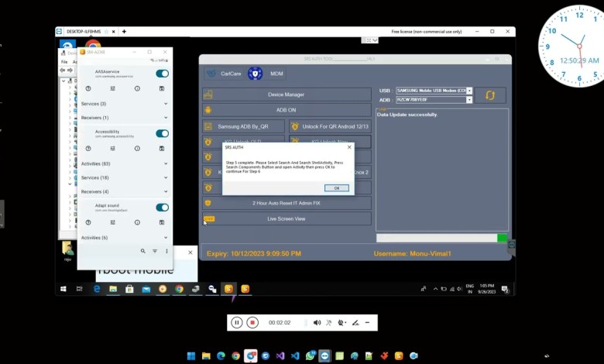Click save icon under AASAservice
604x364 pixels.
(162, 88)
